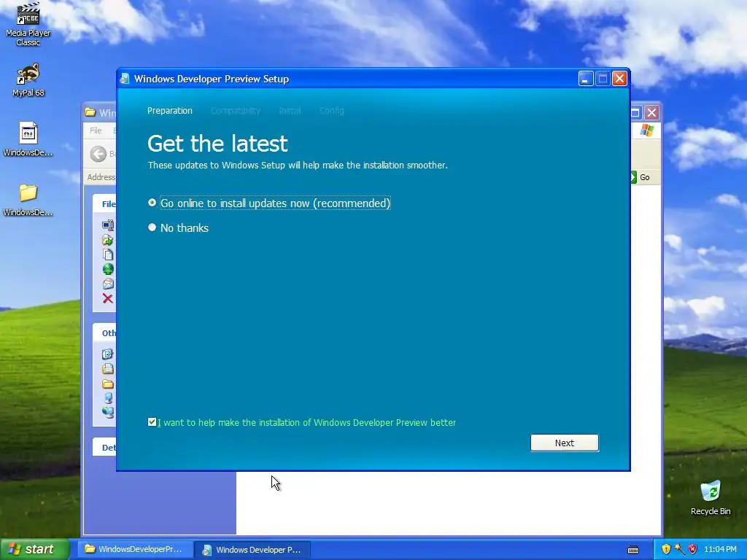Screen dimensions: 747x560
Task: Uncheck "I want to help make the installation" checkbox
Action: pyautogui.click(x=152, y=422)
